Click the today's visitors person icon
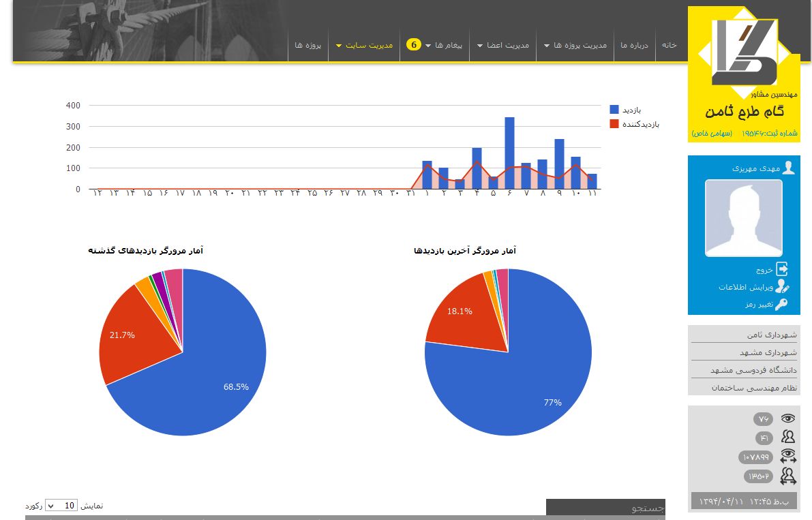Viewport: 812px width, 520px height. (788, 438)
